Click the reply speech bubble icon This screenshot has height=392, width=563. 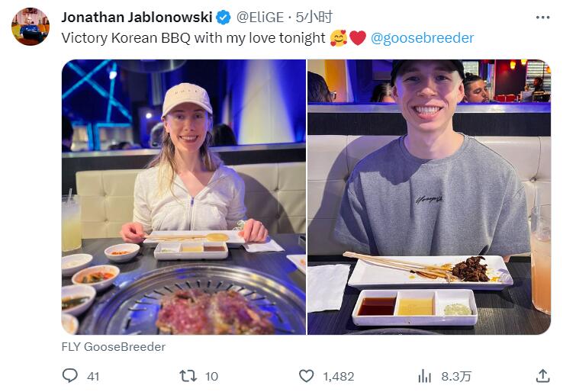tap(70, 376)
